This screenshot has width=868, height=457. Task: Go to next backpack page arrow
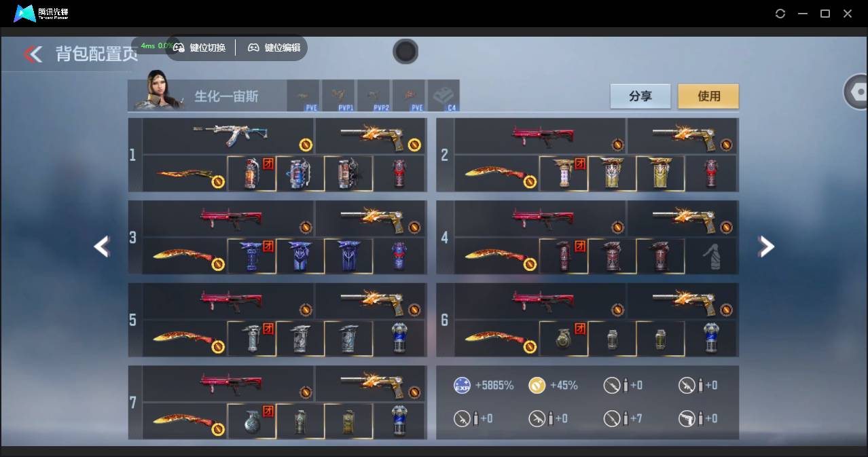click(766, 246)
